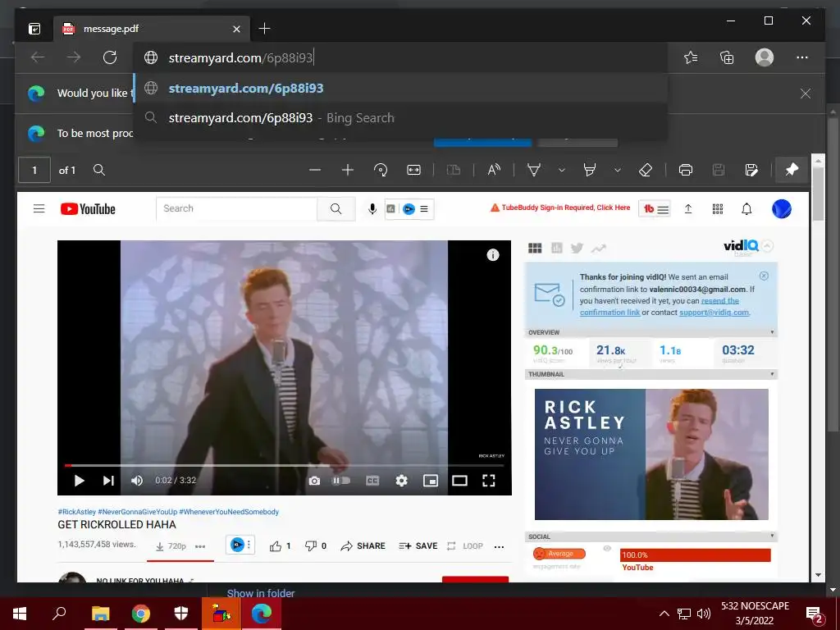The width and height of the screenshot is (840, 630).
Task: Click the red video progress bar
Action: [285, 466]
